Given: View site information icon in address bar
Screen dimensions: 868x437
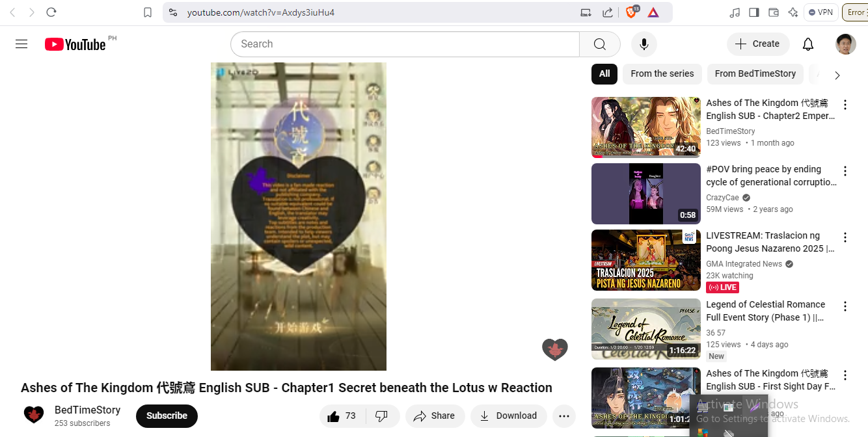Looking at the screenshot, I should [x=172, y=12].
